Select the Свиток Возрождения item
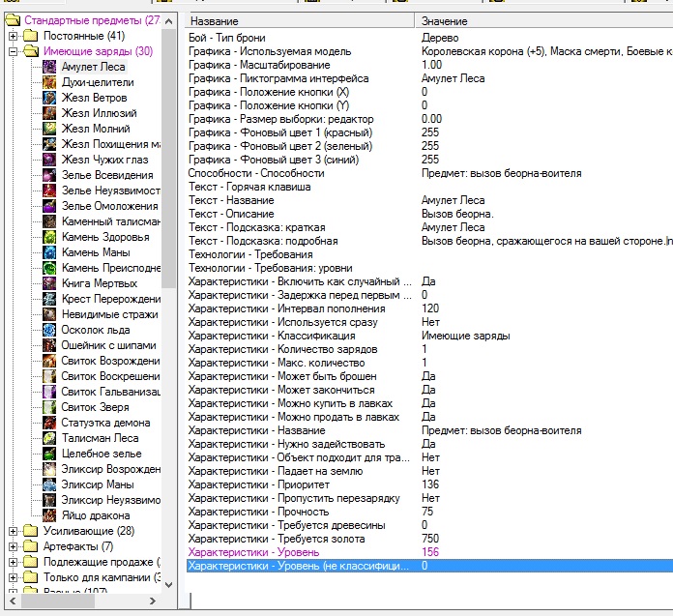 (x=111, y=361)
